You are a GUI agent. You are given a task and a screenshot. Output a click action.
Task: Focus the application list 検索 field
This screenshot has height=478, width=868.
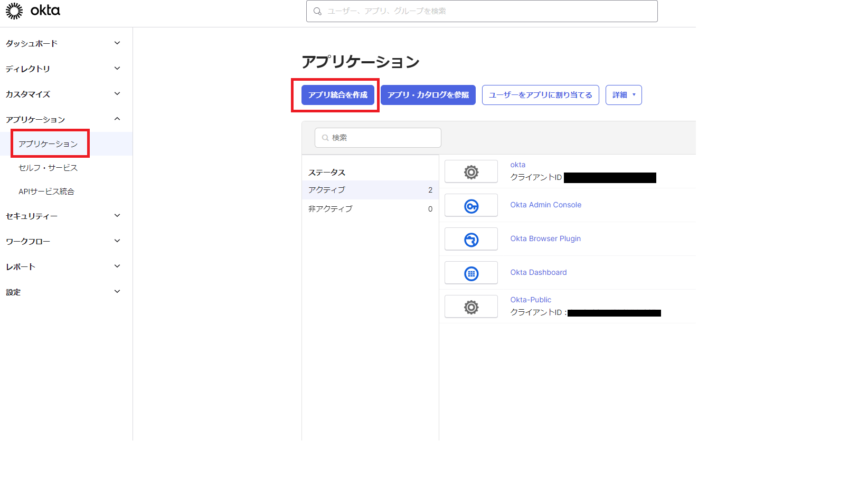(378, 138)
